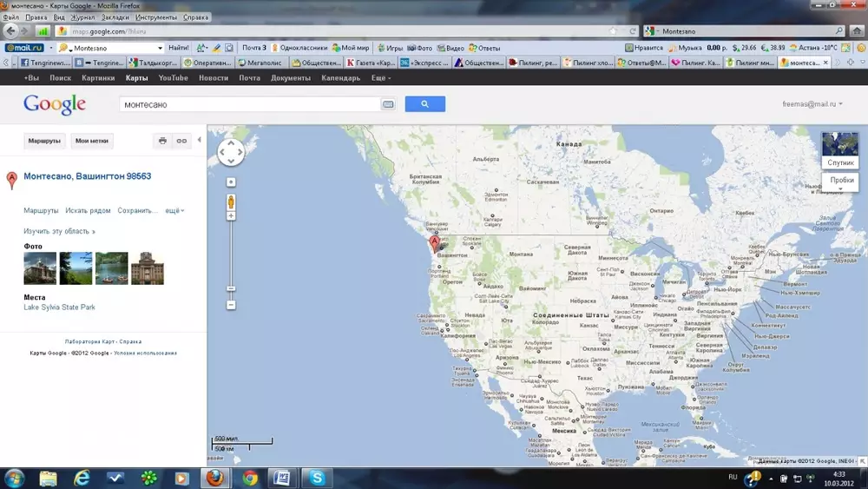Click the zoom out minus button on map
The image size is (868, 489).
(231, 305)
